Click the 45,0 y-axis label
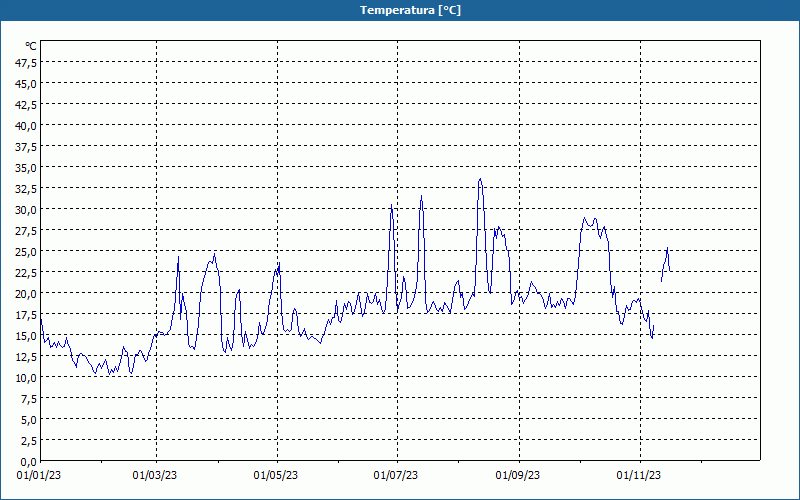Screen dimensions: 800x500 (x=27, y=84)
